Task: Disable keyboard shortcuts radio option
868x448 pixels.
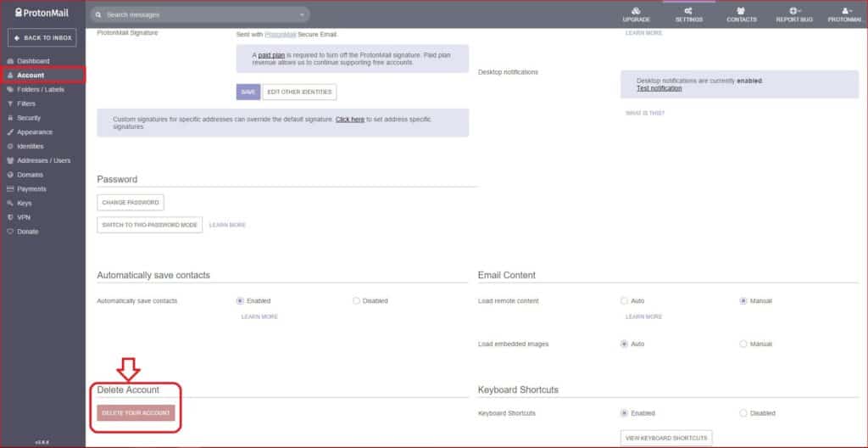Action: coord(743,413)
